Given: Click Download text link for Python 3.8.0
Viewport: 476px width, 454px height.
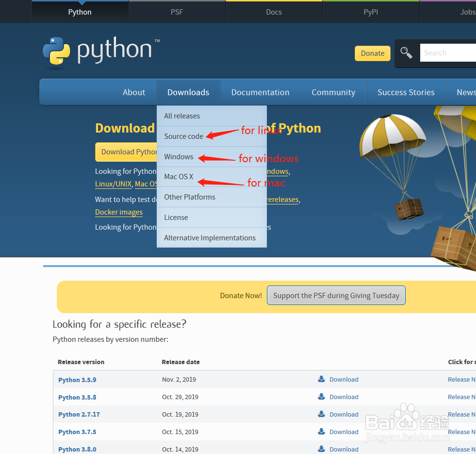Looking at the screenshot, I should click(344, 449).
